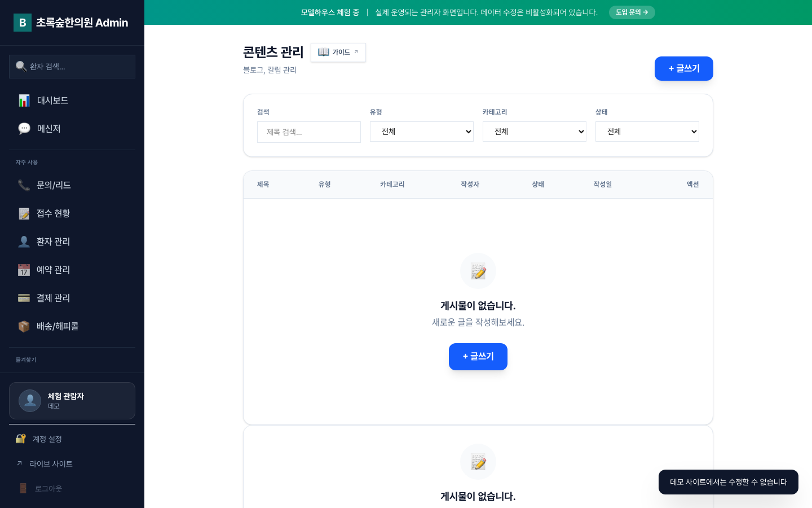Click 로그아웃 in sidebar
Viewport: 812px width, 508px height.
pos(72,488)
